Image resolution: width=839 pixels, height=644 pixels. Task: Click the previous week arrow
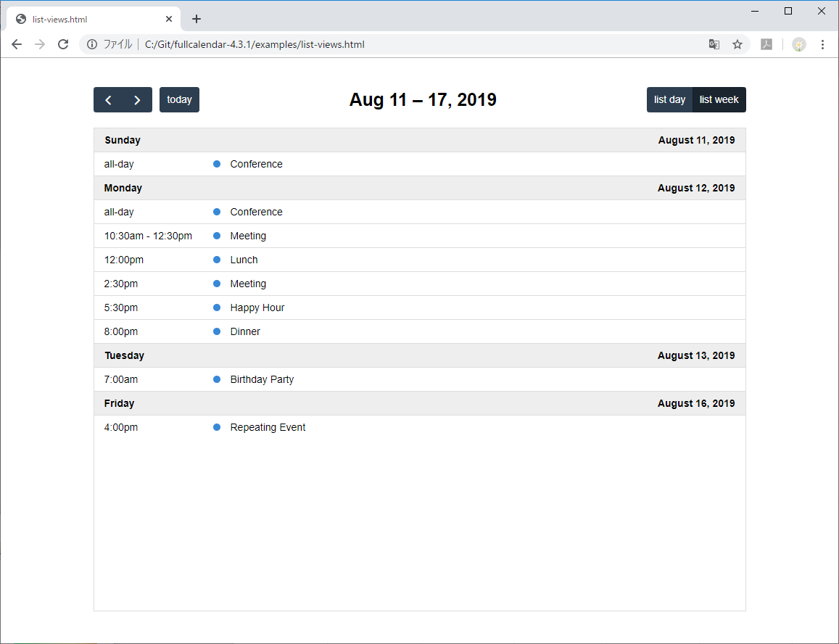(108, 99)
